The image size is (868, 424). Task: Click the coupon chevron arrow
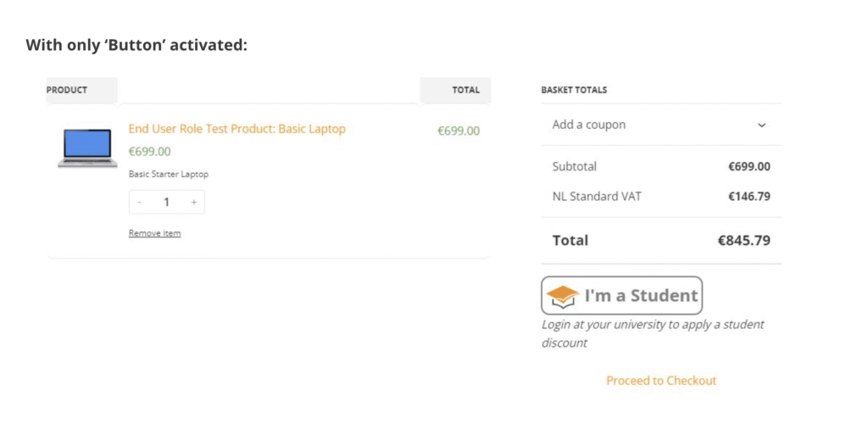coord(761,126)
